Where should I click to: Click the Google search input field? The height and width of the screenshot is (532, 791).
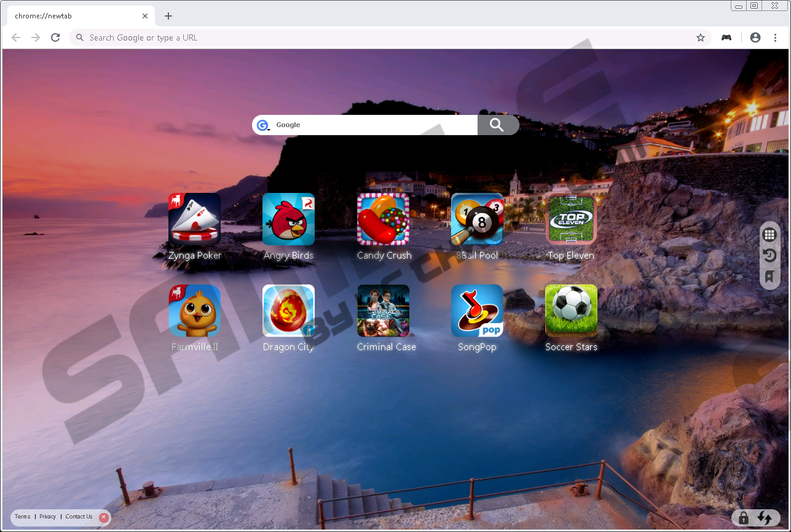coord(375,125)
